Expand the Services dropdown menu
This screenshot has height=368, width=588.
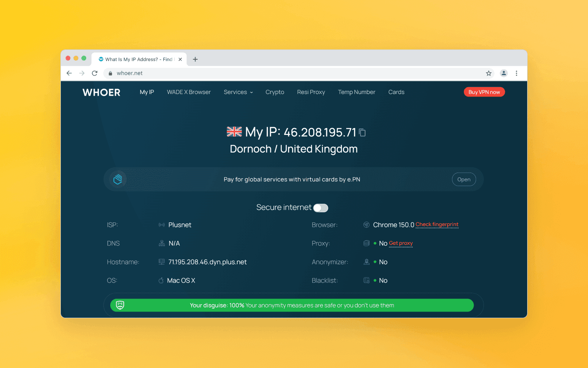point(238,92)
